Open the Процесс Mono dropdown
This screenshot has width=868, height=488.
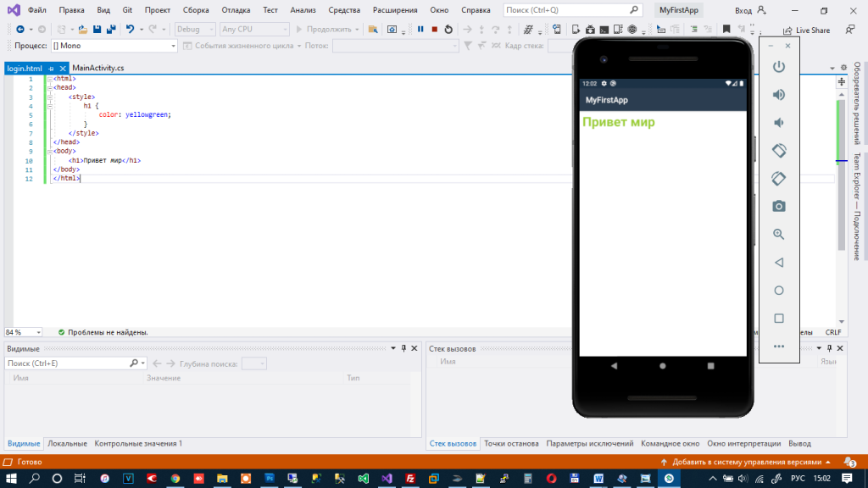[x=114, y=46]
